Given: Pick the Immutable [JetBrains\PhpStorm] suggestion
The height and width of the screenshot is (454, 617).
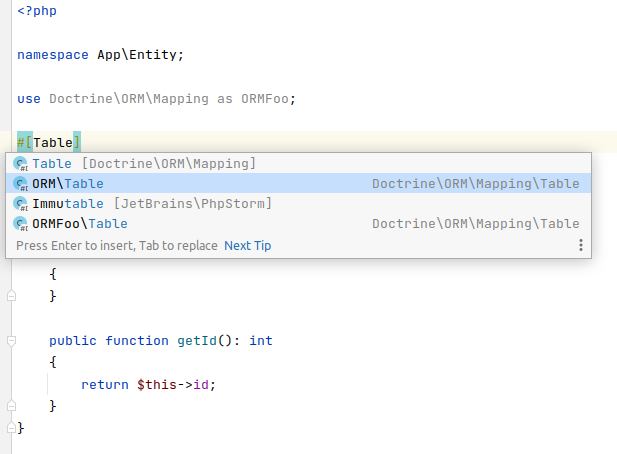Looking at the screenshot, I should [298, 203].
